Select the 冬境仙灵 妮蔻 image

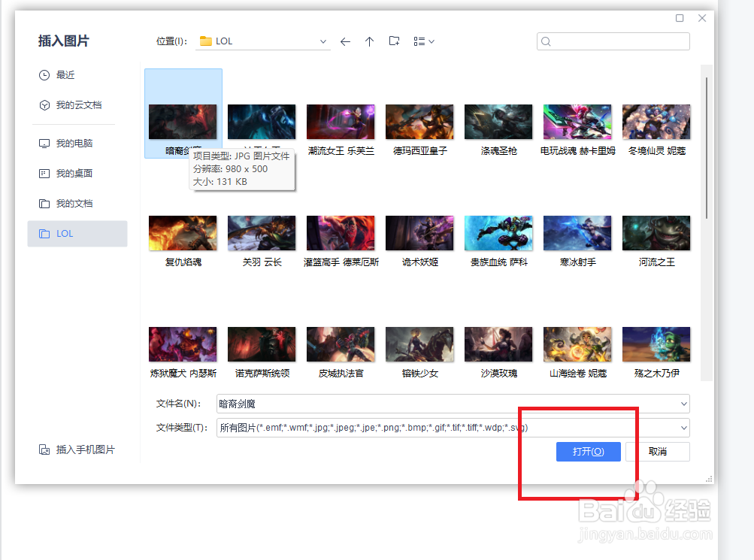[x=656, y=122]
